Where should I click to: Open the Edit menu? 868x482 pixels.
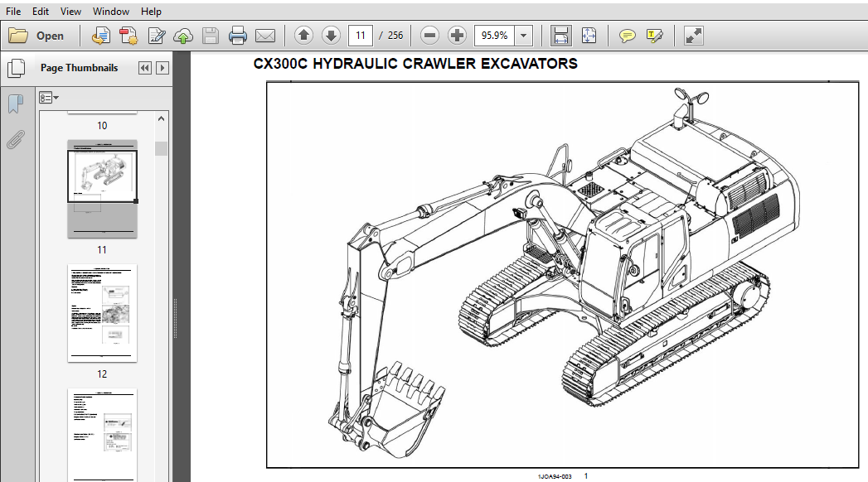point(41,11)
